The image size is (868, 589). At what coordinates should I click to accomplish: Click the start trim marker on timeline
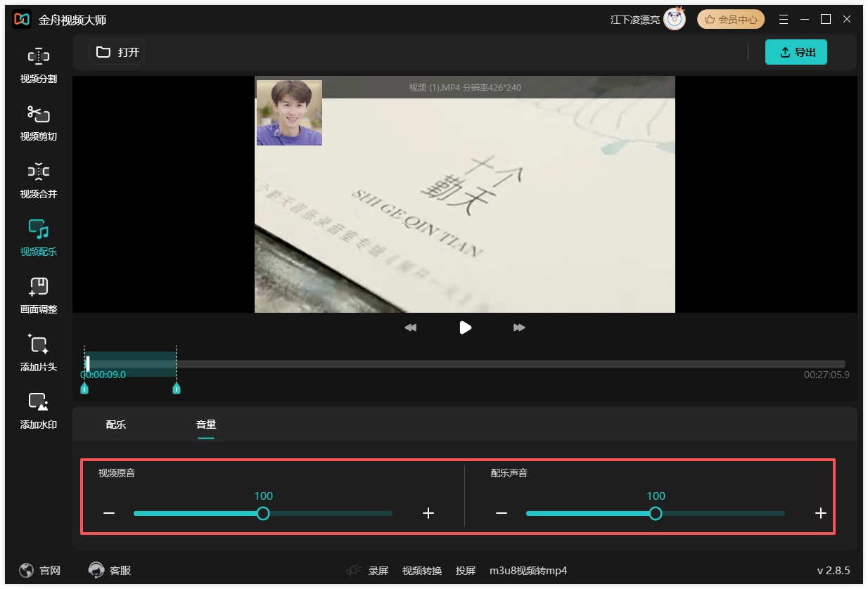[84, 388]
